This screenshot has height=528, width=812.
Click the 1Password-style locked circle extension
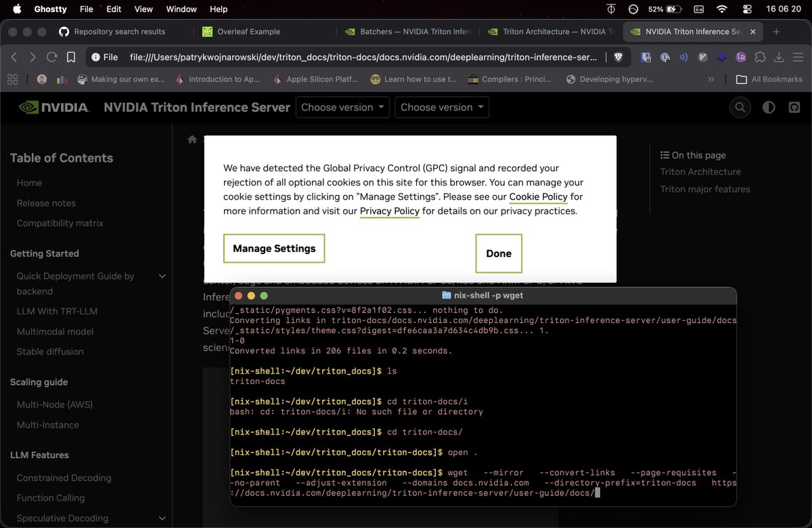[x=665, y=58]
